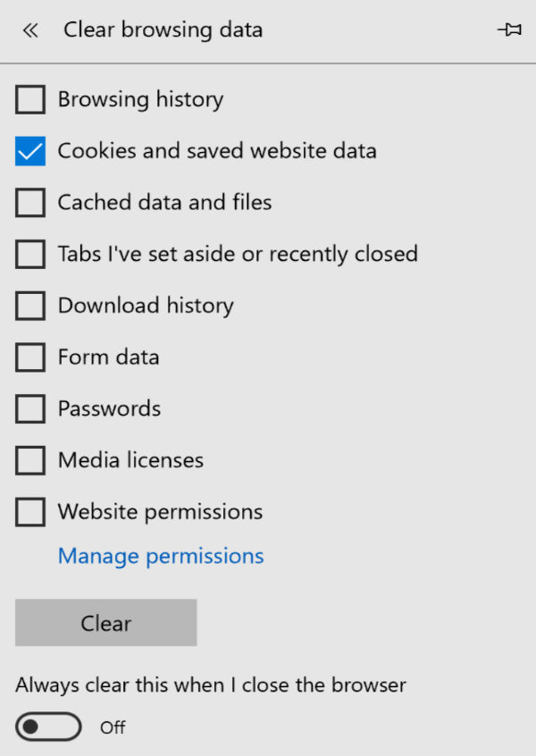
Task: Click the 'Download history' label text
Action: pos(146,306)
